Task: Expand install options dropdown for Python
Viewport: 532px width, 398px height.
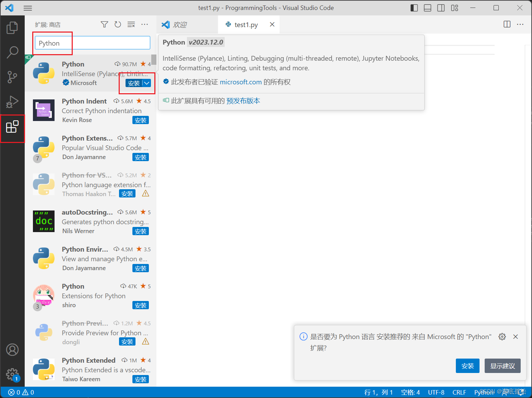Action: click(147, 83)
